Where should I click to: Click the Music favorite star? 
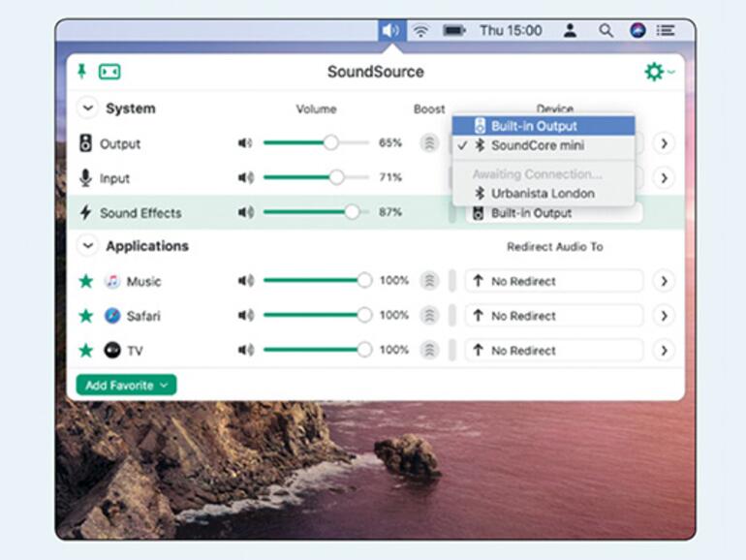(x=86, y=281)
